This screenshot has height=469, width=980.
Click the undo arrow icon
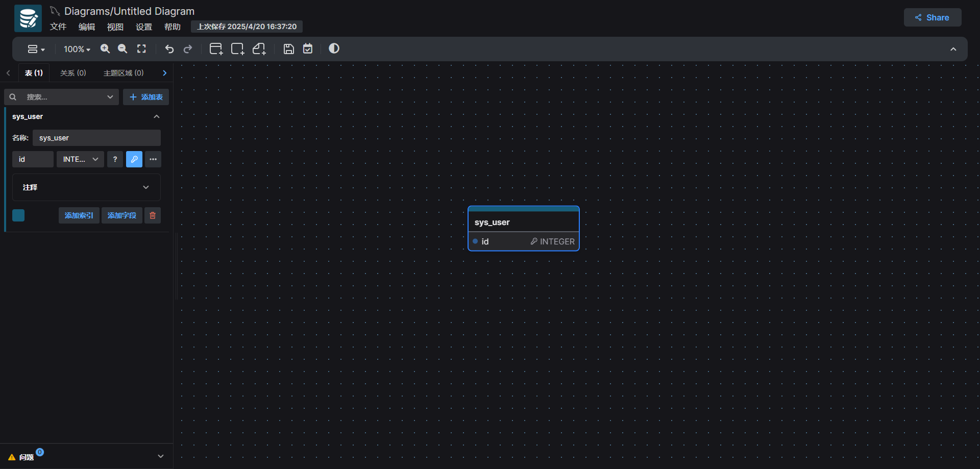pos(169,49)
